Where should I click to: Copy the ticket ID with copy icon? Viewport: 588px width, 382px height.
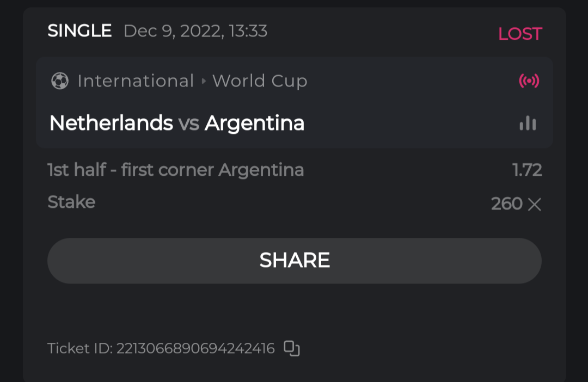(x=292, y=348)
